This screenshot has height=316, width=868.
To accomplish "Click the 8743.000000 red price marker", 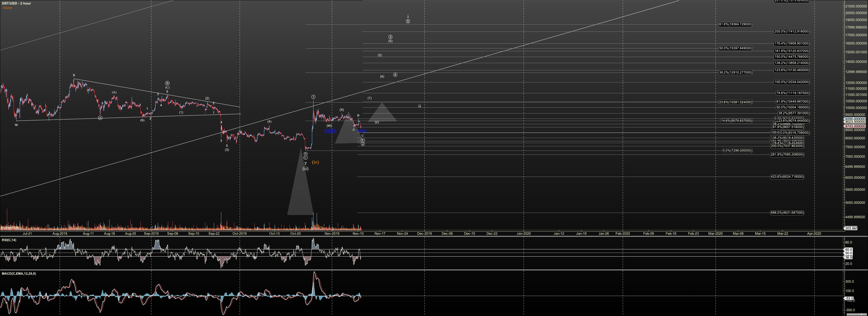I will tap(854, 126).
